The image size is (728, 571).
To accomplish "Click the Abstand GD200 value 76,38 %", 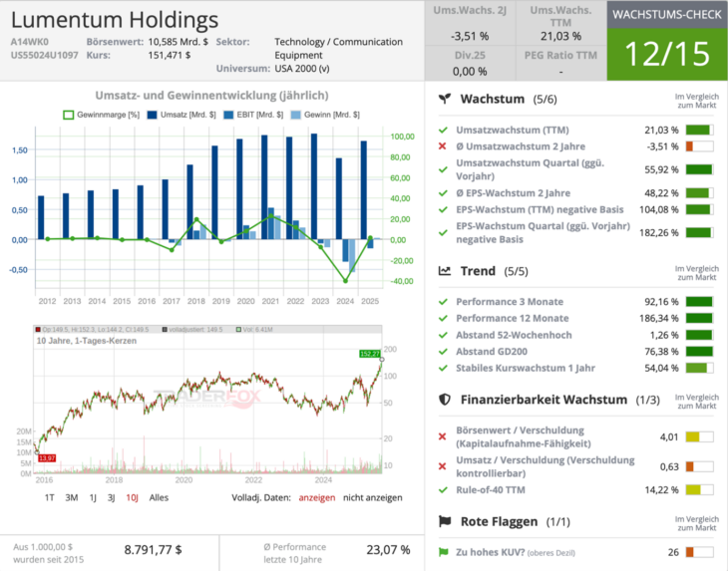I will (x=661, y=352).
